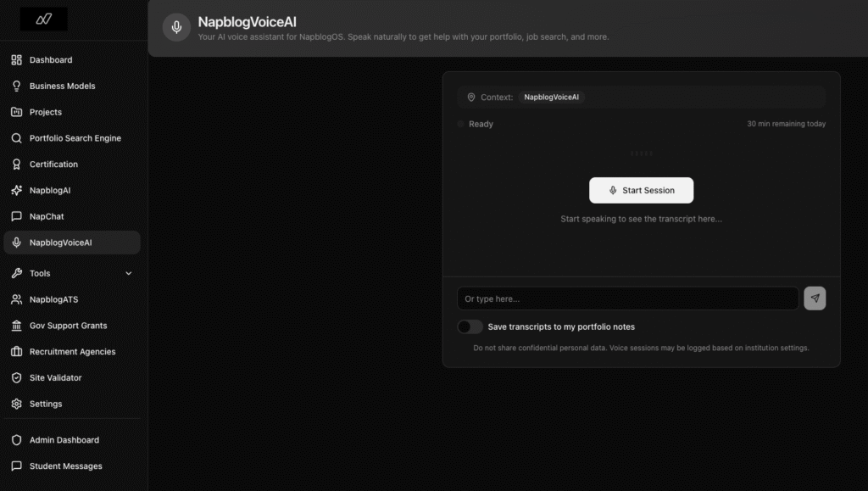Click the 'Or type here' input field
The height and width of the screenshot is (491, 868).
click(x=627, y=298)
